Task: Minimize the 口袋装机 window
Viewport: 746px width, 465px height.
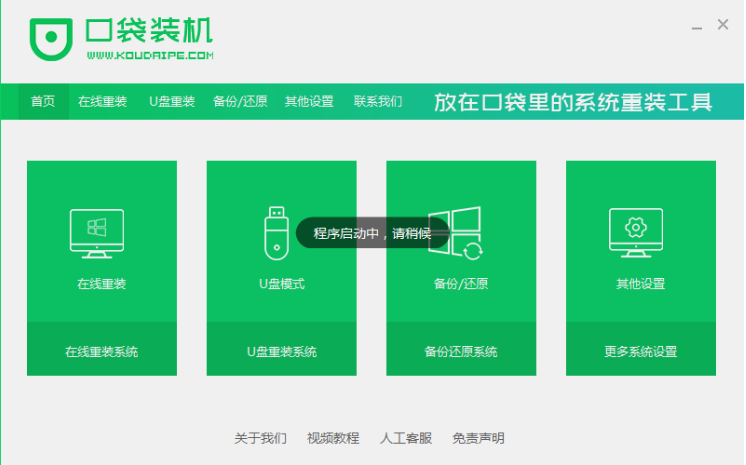Action: [x=697, y=28]
